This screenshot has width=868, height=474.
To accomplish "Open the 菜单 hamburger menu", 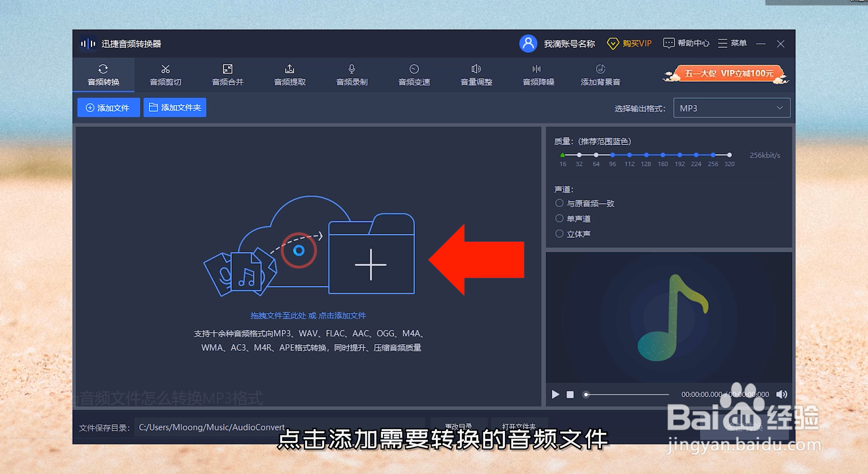I will pos(732,43).
